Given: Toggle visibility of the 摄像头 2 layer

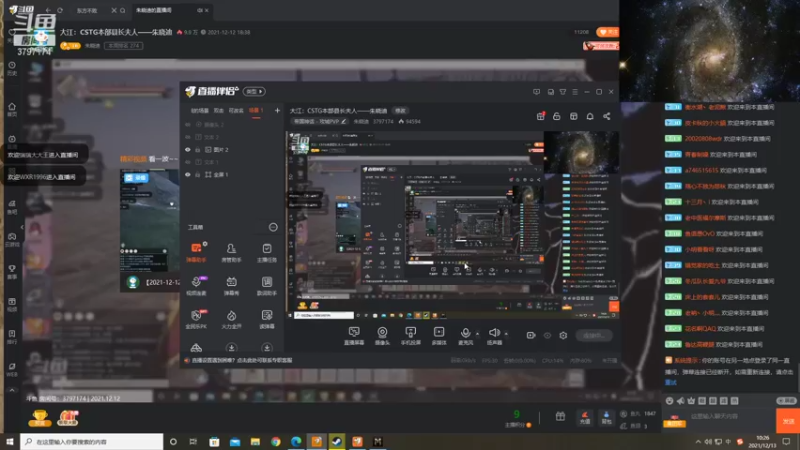Looking at the screenshot, I should (x=188, y=124).
